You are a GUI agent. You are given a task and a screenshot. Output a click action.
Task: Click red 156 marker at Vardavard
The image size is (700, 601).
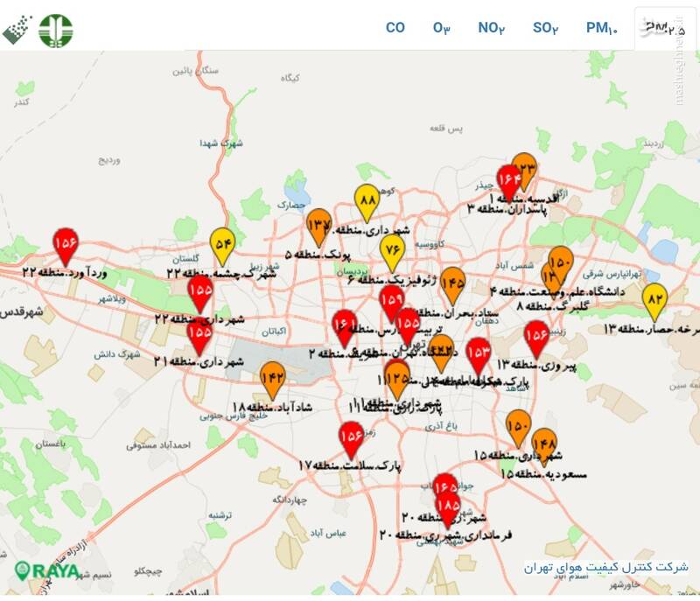point(66,244)
